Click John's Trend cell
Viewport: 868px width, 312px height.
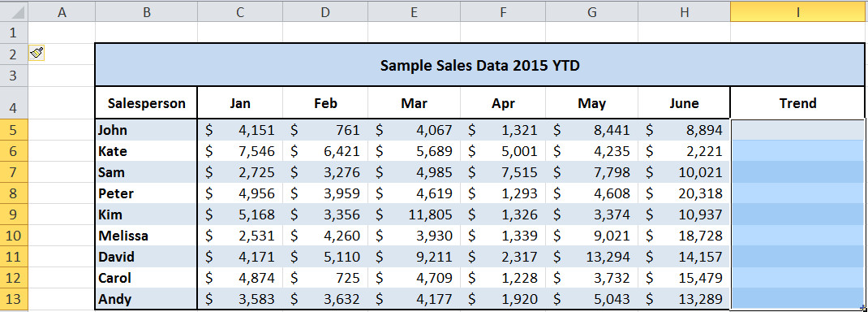coord(797,130)
